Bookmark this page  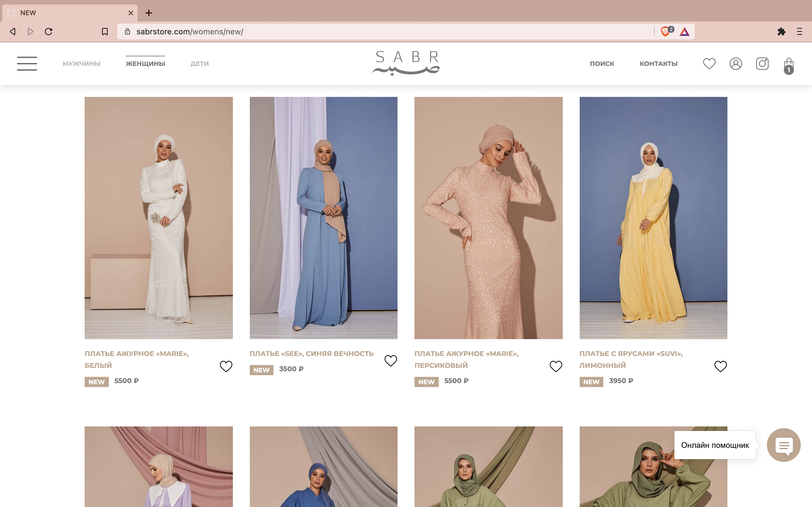(x=105, y=32)
